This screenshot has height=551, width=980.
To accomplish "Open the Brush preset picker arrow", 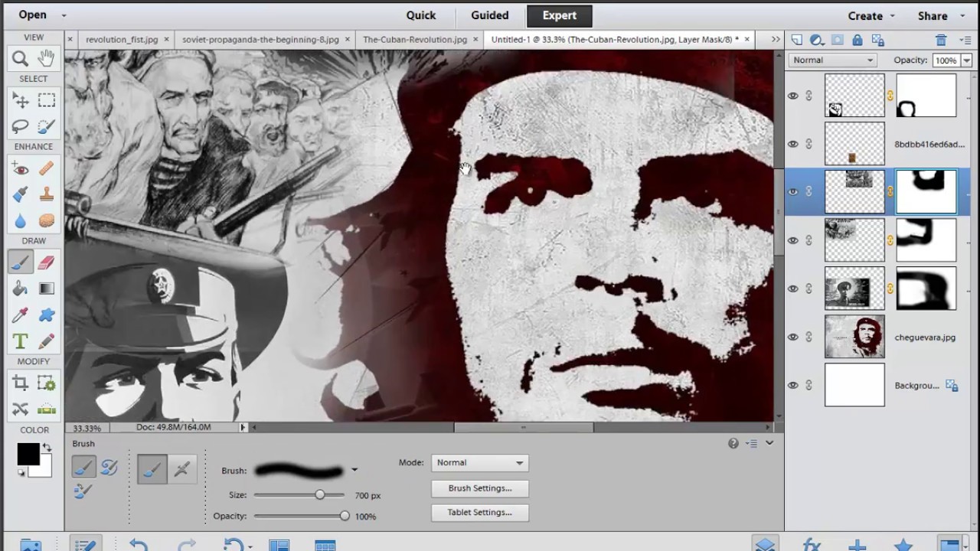I will click(x=354, y=470).
